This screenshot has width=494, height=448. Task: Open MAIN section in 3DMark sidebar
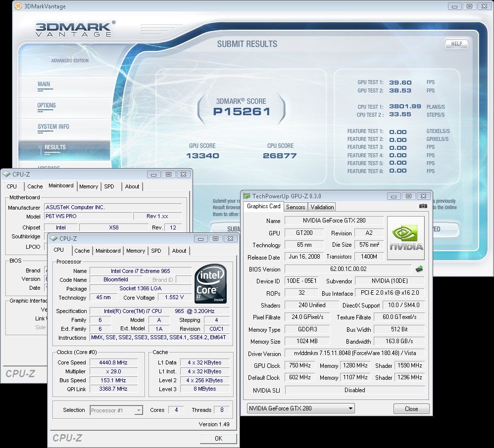(44, 85)
